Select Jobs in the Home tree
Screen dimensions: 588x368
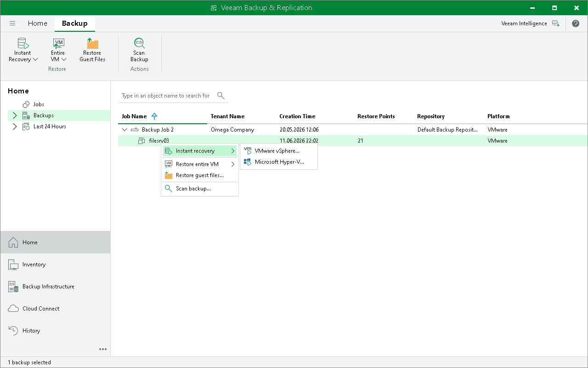click(x=39, y=104)
